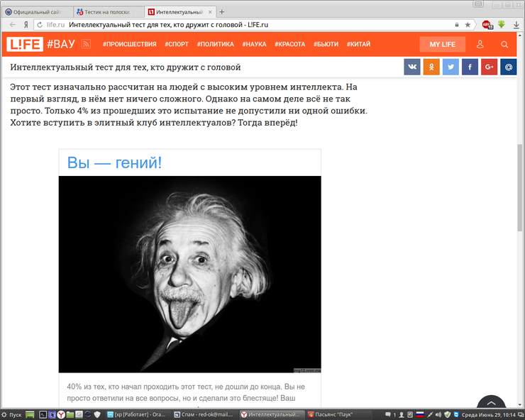Bookmark the page with star icon
Image resolution: width=525 pixels, height=420 pixels.
[x=468, y=24]
